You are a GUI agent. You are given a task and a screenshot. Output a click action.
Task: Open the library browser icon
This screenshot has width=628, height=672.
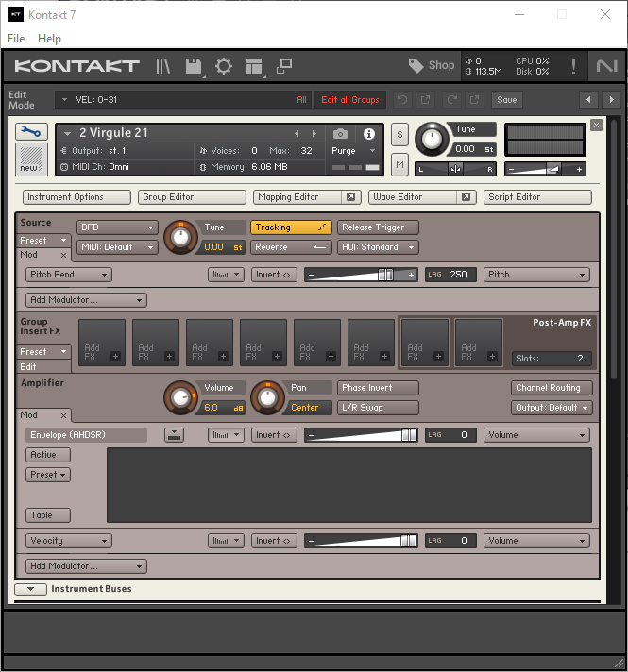(164, 66)
